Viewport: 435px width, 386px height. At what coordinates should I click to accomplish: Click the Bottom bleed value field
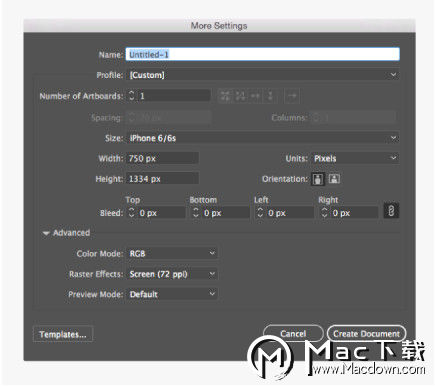click(226, 213)
